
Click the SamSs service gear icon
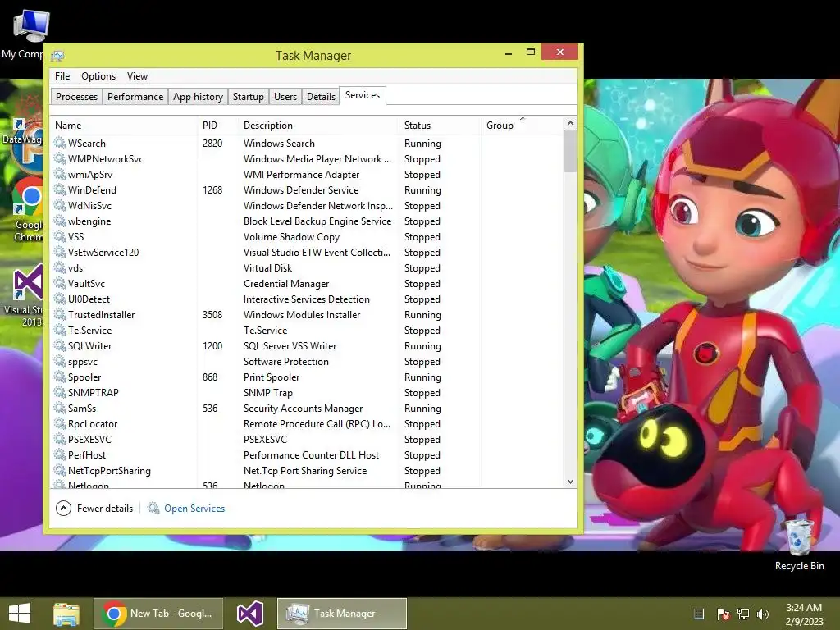click(59, 409)
